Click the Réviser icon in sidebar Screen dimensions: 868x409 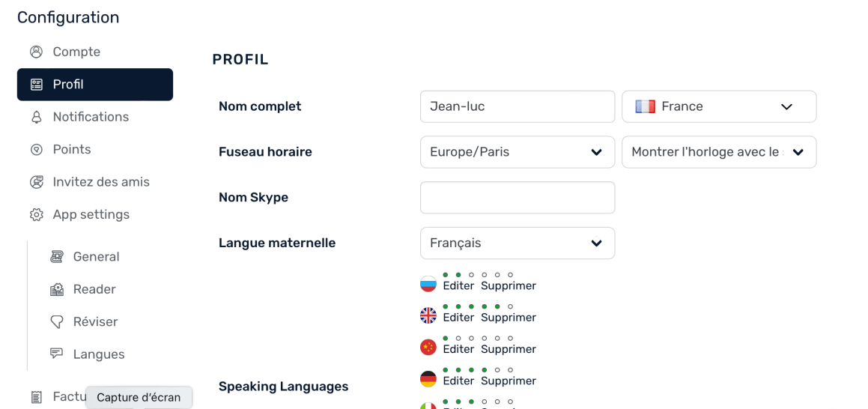point(57,322)
